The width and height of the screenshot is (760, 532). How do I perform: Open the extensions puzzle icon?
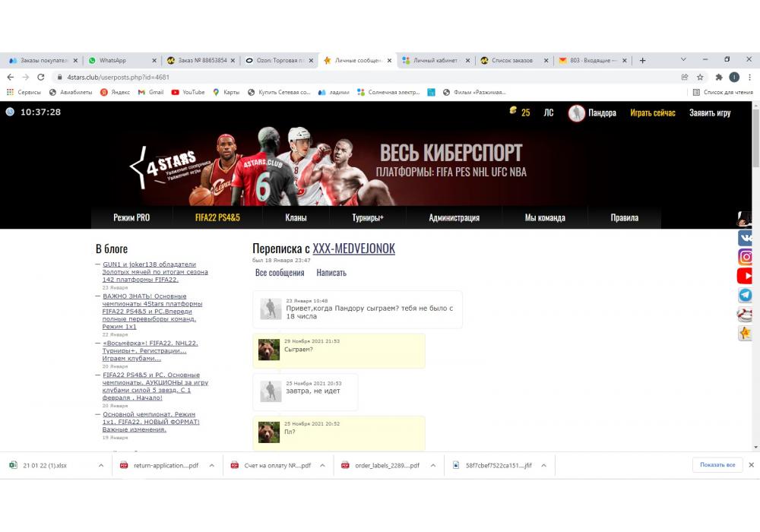coord(719,77)
